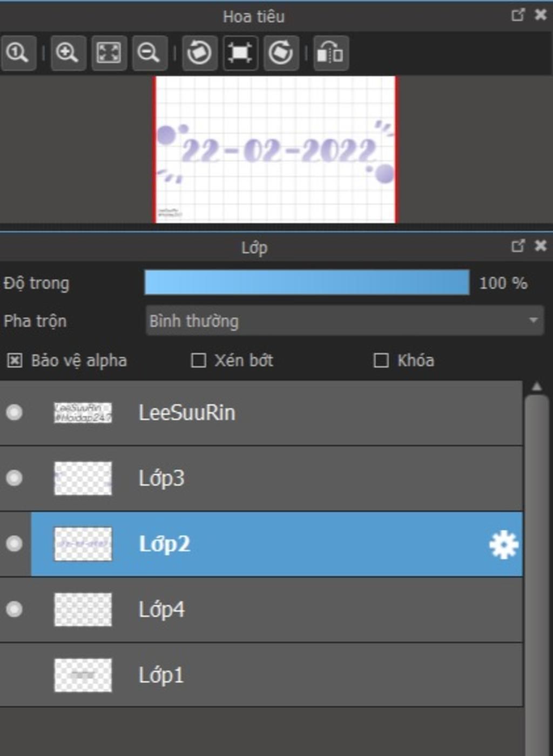Uncheck the Bảo vệ alpha checkbox

(x=15, y=360)
